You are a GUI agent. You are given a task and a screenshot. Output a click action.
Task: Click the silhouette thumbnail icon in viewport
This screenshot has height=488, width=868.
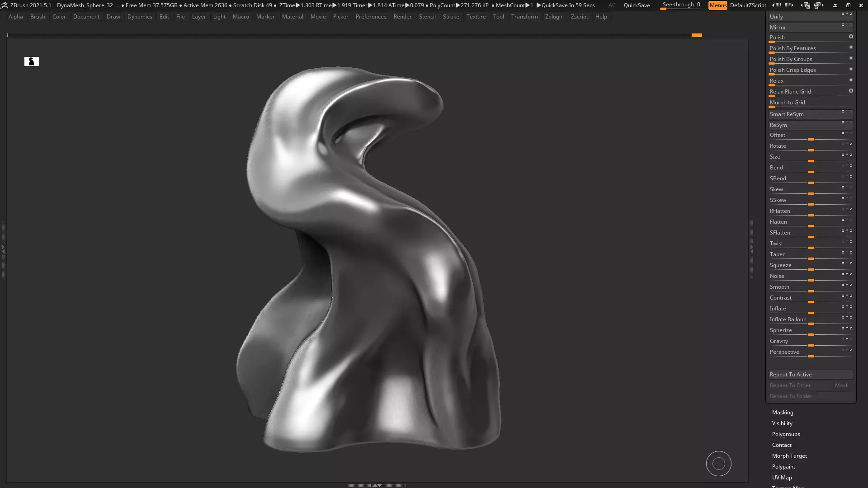click(x=32, y=61)
